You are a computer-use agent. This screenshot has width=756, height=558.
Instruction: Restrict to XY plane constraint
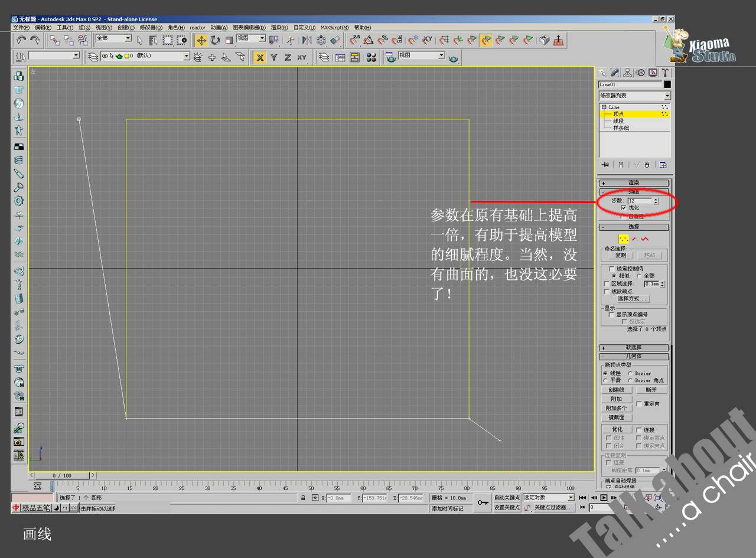click(x=302, y=57)
